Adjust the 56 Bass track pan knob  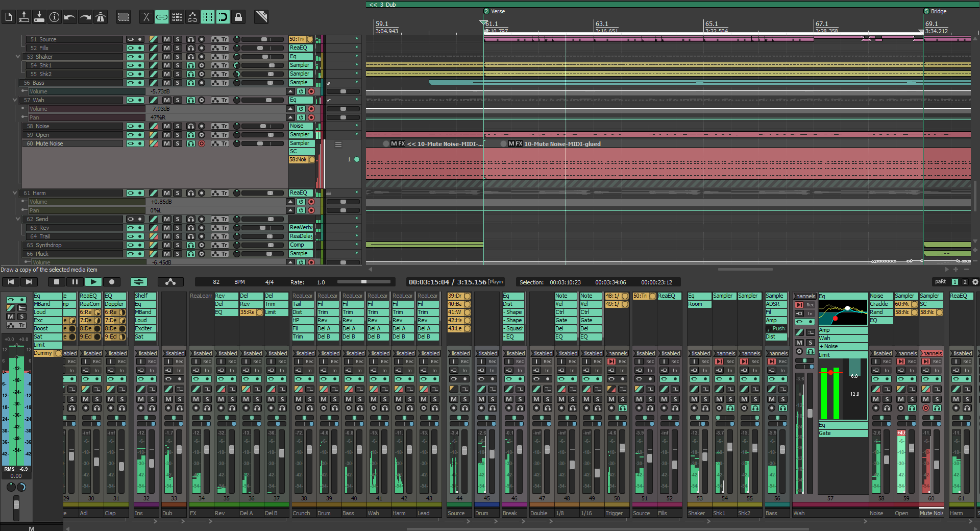pyautogui.click(x=236, y=83)
